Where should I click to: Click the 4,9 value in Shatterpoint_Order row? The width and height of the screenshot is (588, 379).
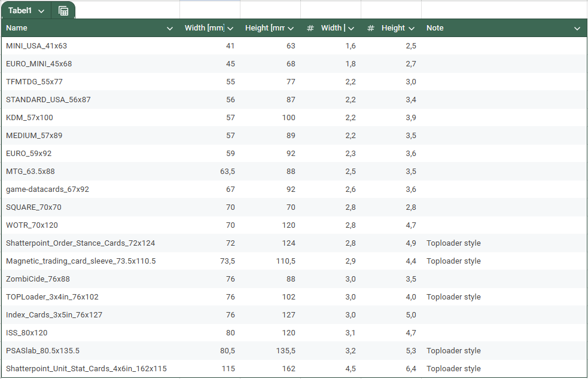411,243
